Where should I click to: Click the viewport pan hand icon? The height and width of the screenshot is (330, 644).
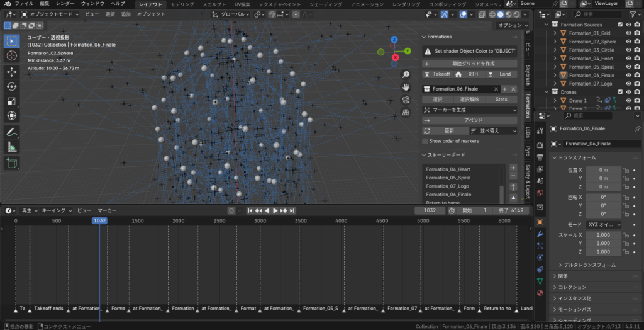click(406, 88)
